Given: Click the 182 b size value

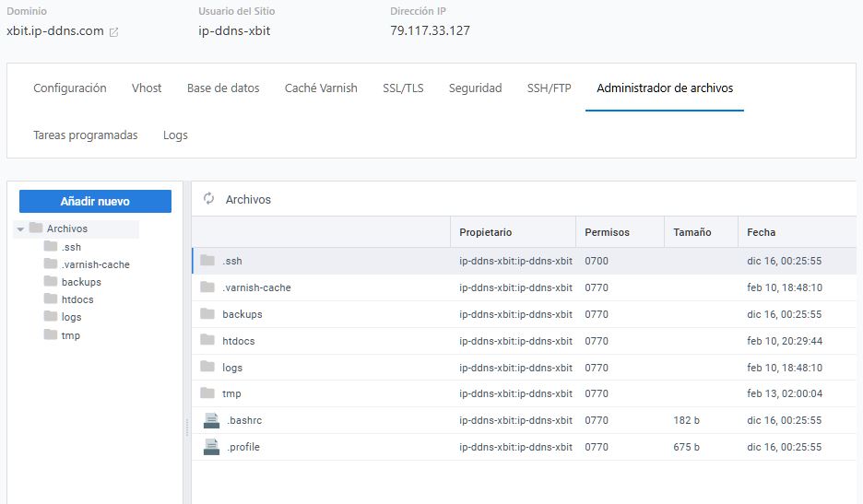Looking at the screenshot, I should click(x=686, y=420).
